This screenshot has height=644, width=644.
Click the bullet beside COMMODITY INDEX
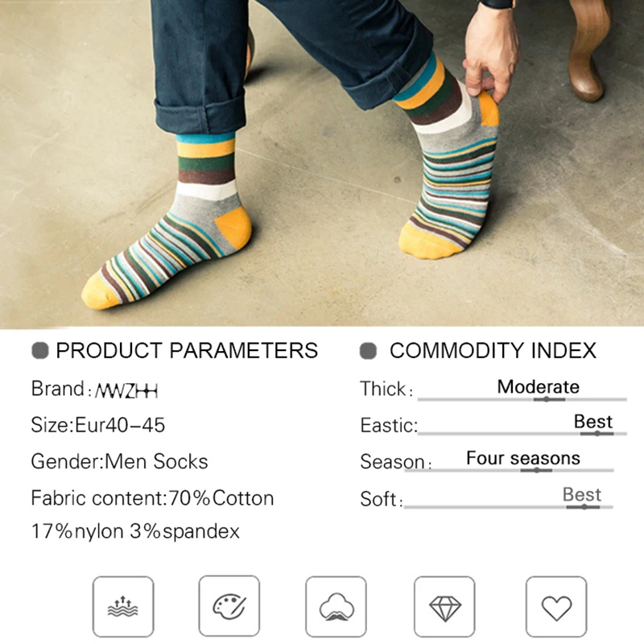click(368, 351)
